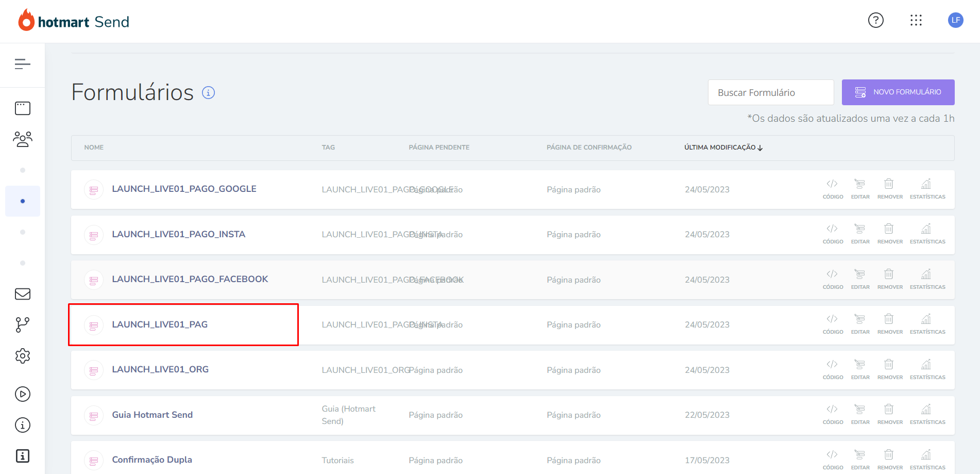The image size is (980, 474).
Task: Remove the LAUNCH_LIVE01_PAGO_FACEBOOK form
Action: (x=890, y=280)
